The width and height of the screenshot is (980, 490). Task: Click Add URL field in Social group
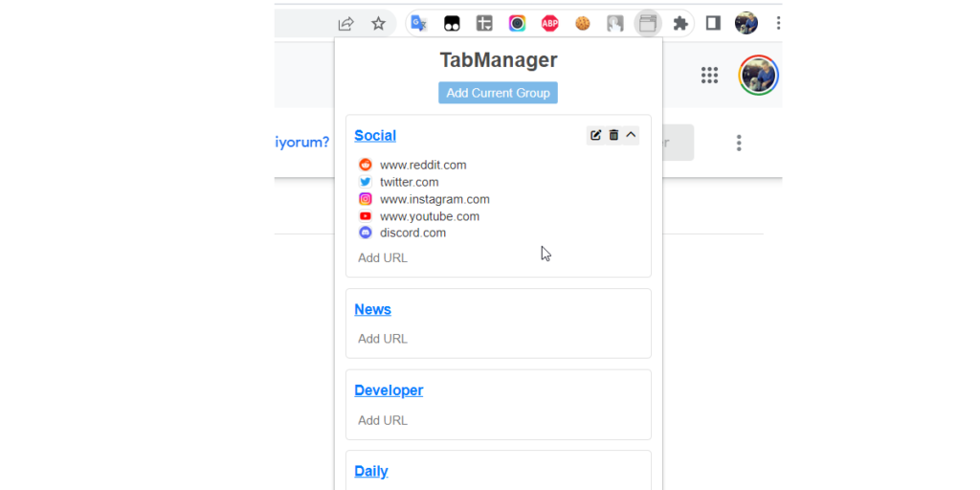click(x=383, y=257)
